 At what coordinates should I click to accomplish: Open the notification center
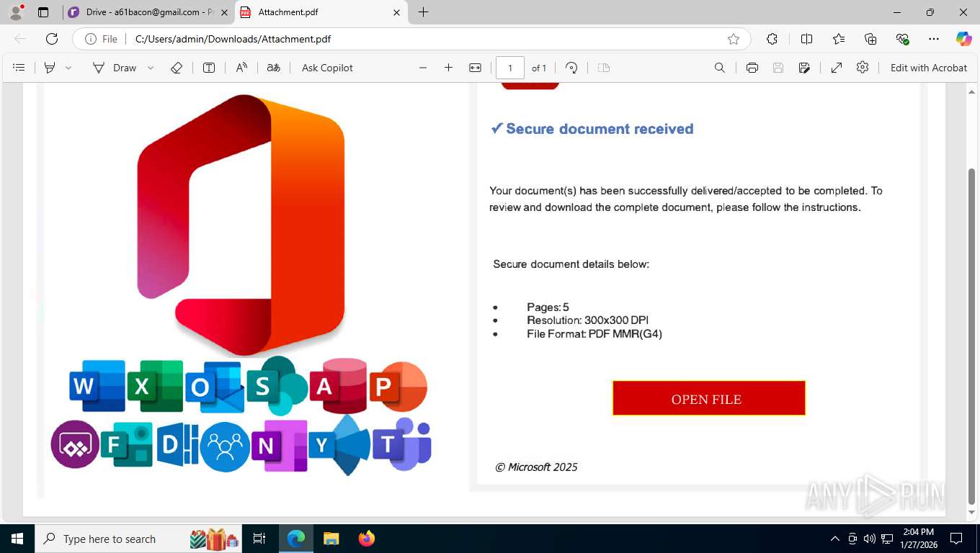coord(956,539)
